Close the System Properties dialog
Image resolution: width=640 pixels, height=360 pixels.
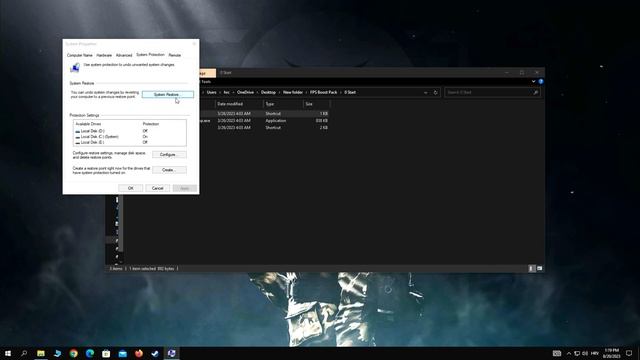194,44
